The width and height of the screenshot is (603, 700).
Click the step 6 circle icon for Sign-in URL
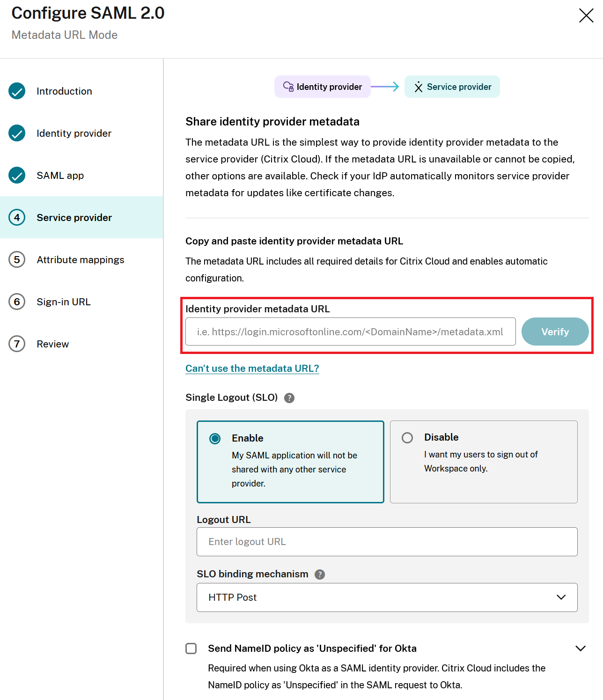coord(17,302)
